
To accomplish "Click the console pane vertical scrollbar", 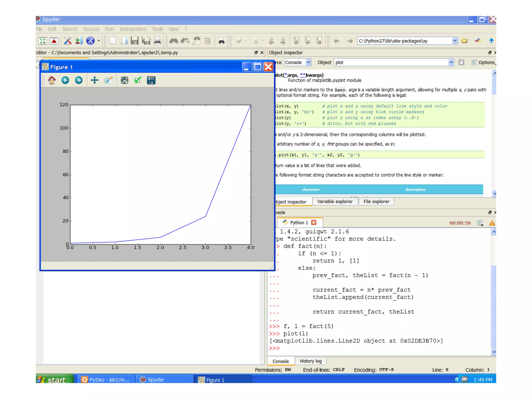I will pyautogui.click(x=494, y=292).
